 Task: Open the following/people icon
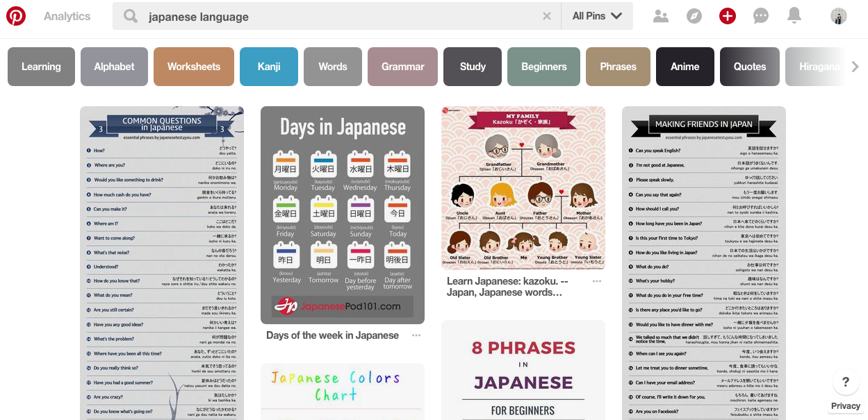661,16
